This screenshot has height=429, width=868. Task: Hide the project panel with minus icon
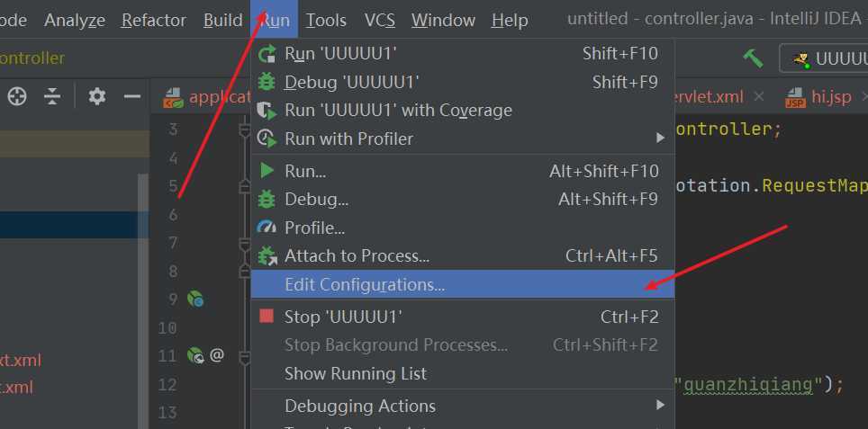(x=131, y=97)
